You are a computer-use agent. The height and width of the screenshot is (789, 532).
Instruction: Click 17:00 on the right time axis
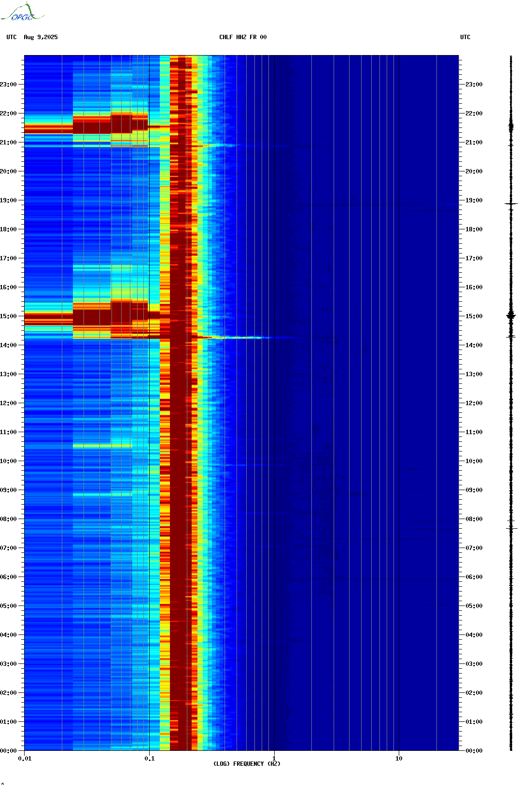474,258
